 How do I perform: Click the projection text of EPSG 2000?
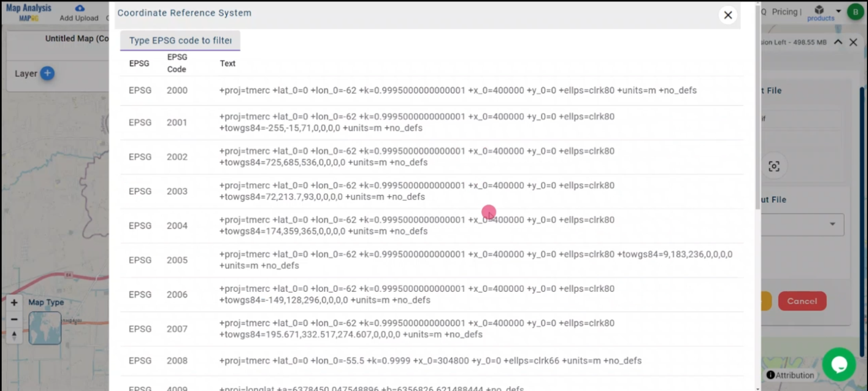click(458, 91)
